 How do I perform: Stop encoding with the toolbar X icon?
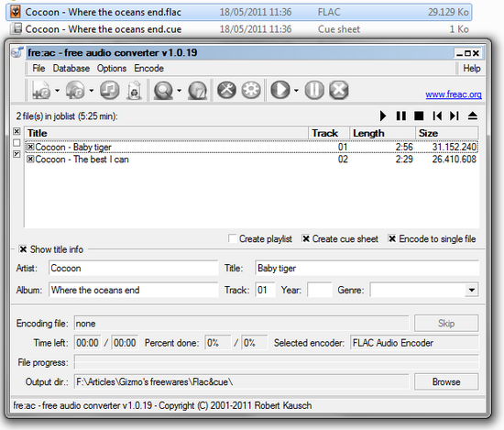click(339, 90)
